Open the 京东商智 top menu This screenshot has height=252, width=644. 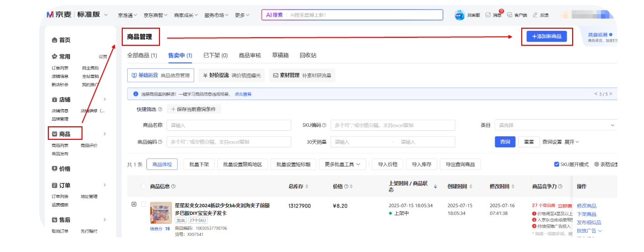155,15
